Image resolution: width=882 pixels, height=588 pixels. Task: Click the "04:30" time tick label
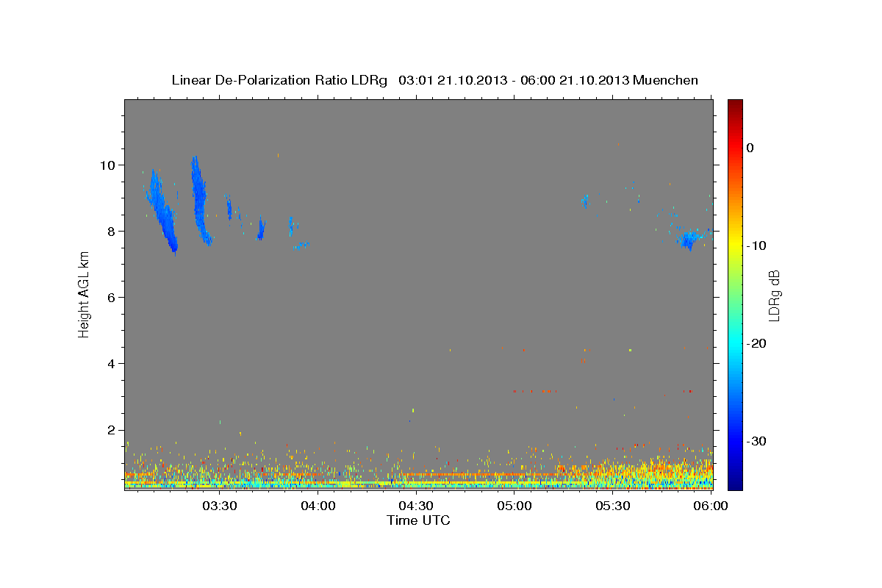click(415, 506)
